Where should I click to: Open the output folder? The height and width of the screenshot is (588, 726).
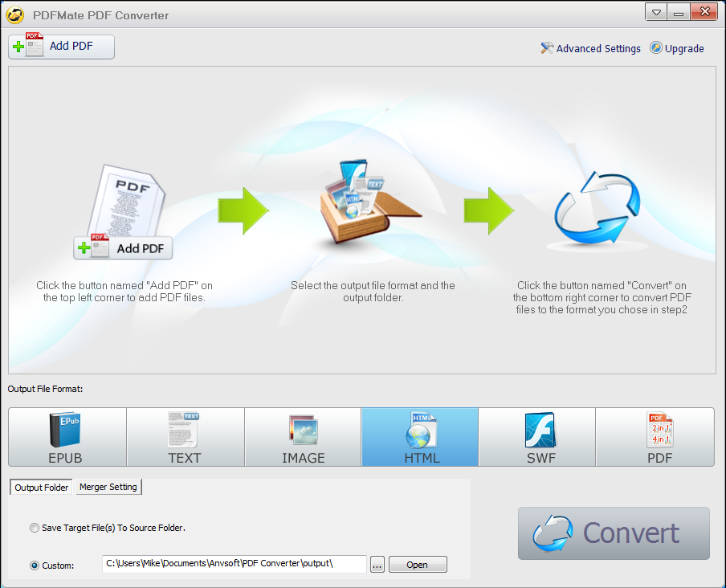pyautogui.click(x=418, y=564)
